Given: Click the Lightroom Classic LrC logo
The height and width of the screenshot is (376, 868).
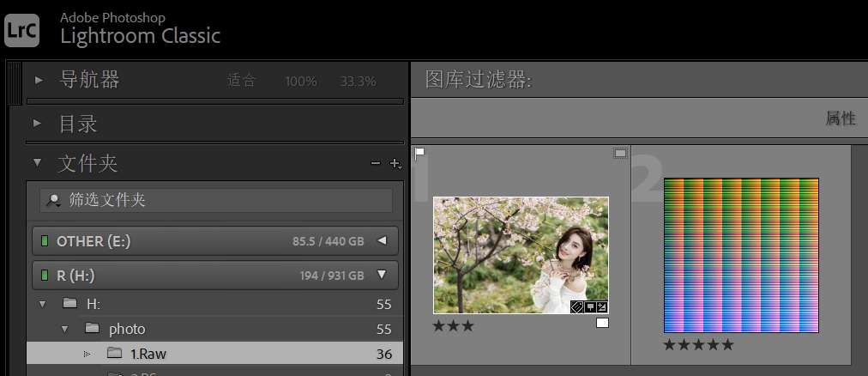Looking at the screenshot, I should pos(21,29).
